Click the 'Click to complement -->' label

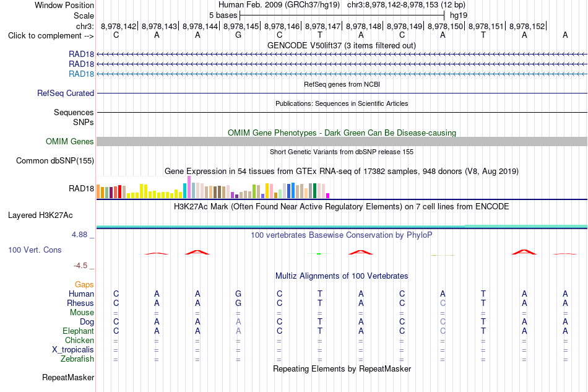51,36
